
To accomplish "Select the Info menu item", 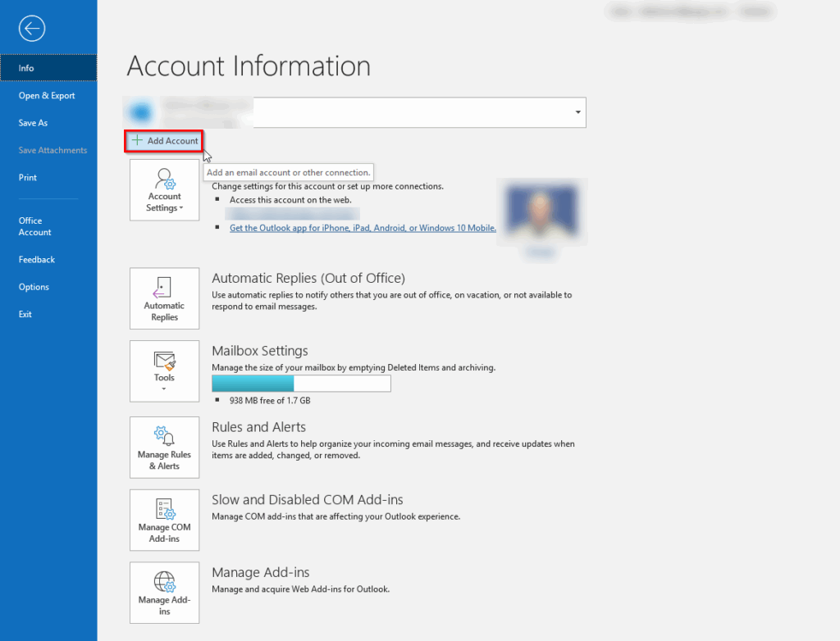I will (48, 68).
